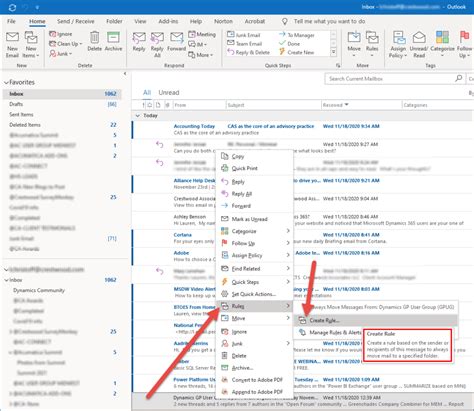The height and width of the screenshot is (411, 474).
Task: Open the Clean Up dropdown
Action: tap(65, 44)
